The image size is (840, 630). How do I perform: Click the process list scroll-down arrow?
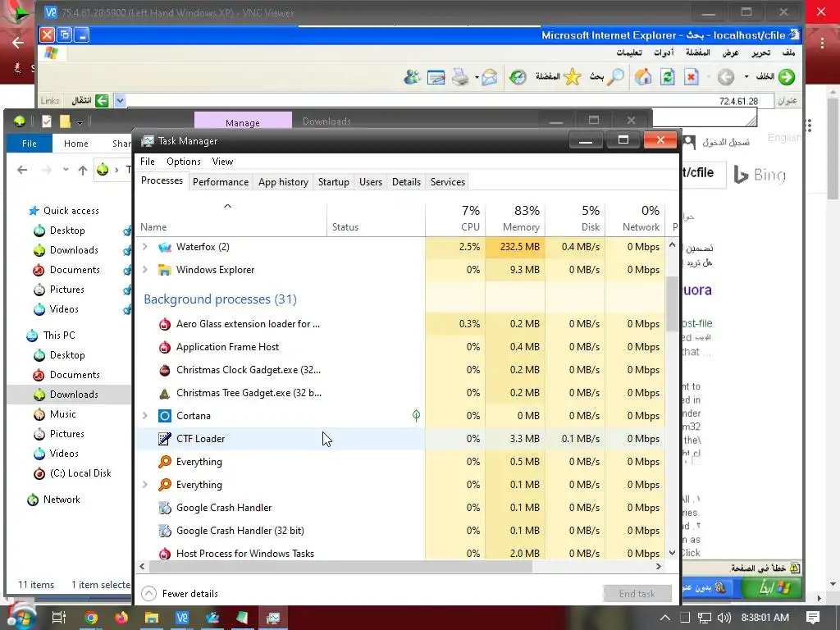(x=672, y=553)
